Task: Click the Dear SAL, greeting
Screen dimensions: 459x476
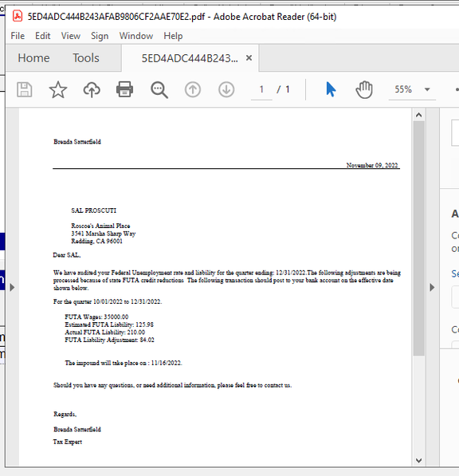Action: coord(67,255)
